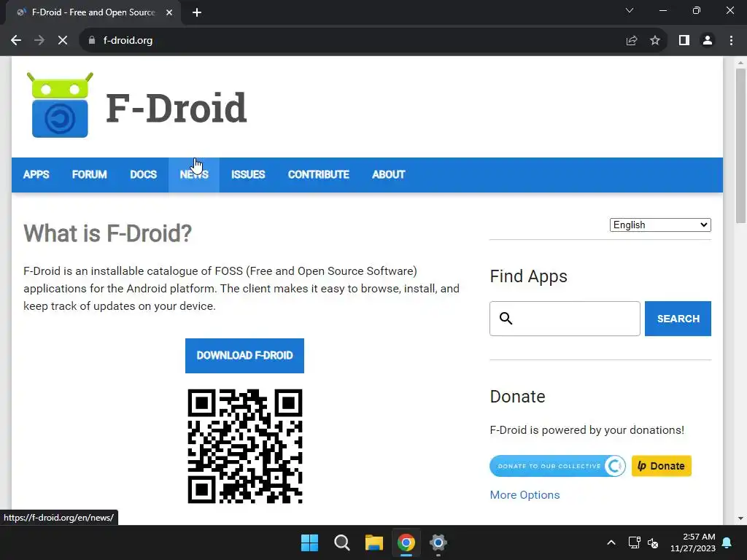
Task: Open the notifications bell icon
Action: click(x=727, y=542)
